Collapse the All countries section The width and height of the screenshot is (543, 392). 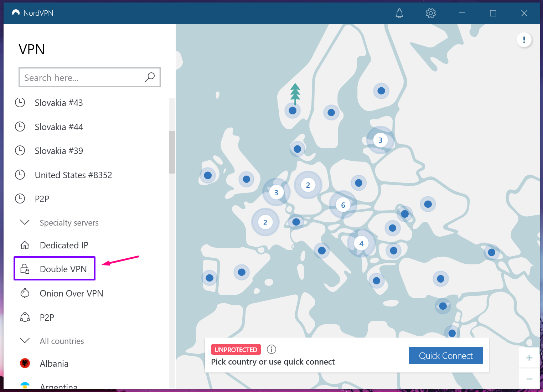[25, 341]
